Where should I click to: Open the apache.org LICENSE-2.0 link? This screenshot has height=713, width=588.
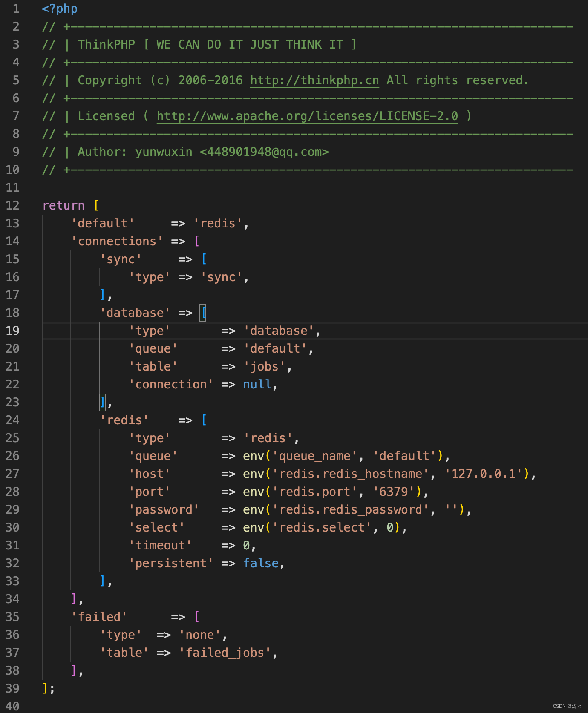pyautogui.click(x=307, y=116)
